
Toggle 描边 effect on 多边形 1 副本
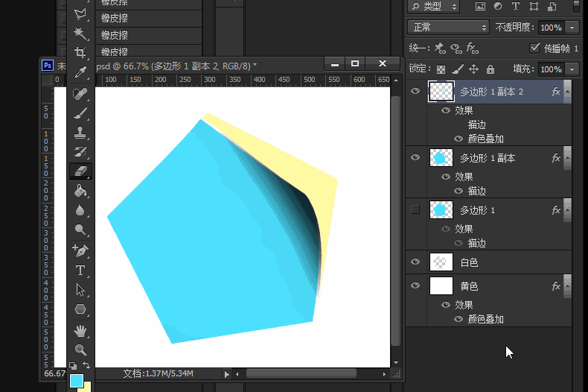(458, 191)
